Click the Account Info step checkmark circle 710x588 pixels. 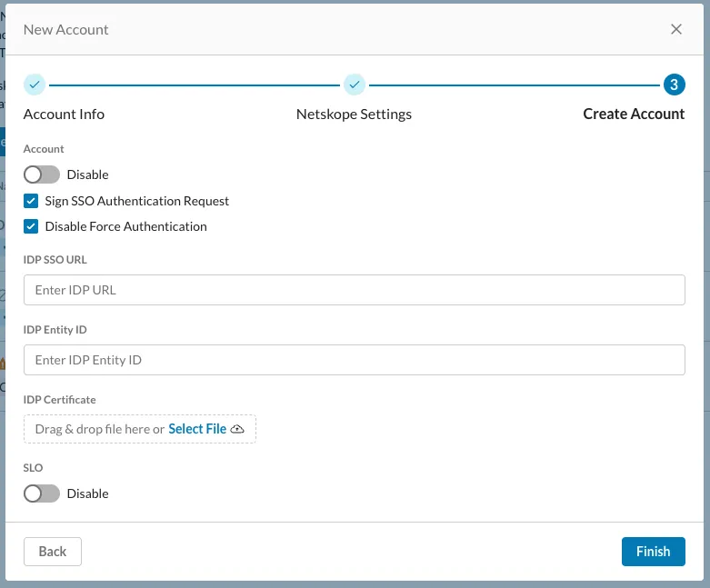point(35,85)
